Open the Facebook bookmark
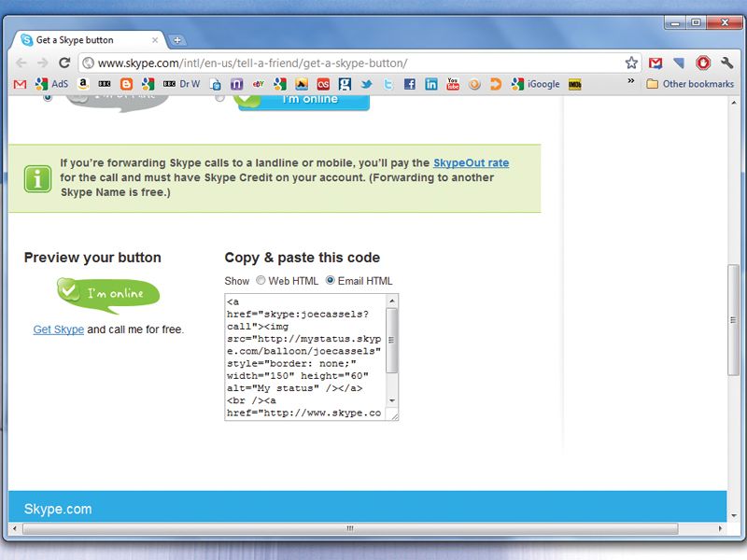 [x=410, y=84]
